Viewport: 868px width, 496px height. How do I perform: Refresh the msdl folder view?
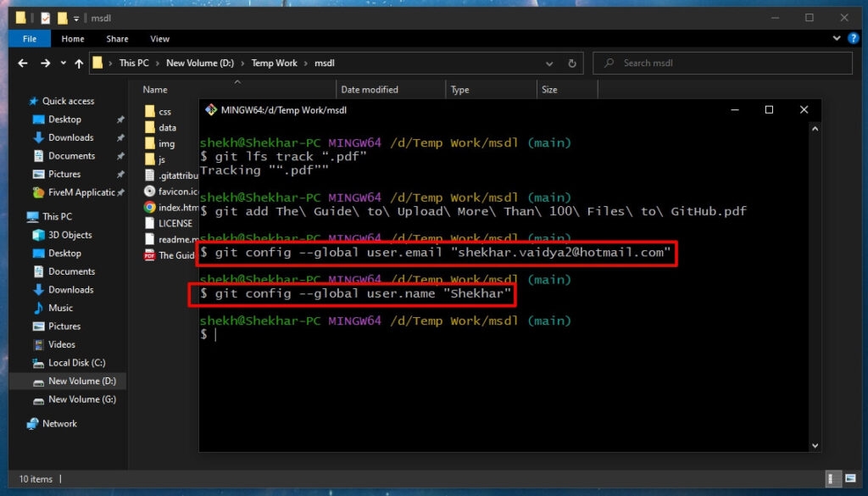(572, 63)
